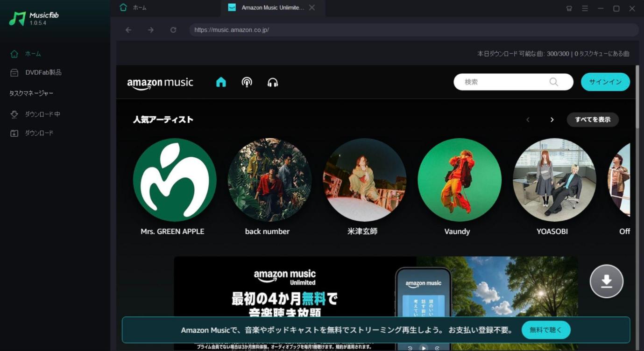Click the YOASOBI name label
This screenshot has height=351, width=644.
(x=552, y=232)
